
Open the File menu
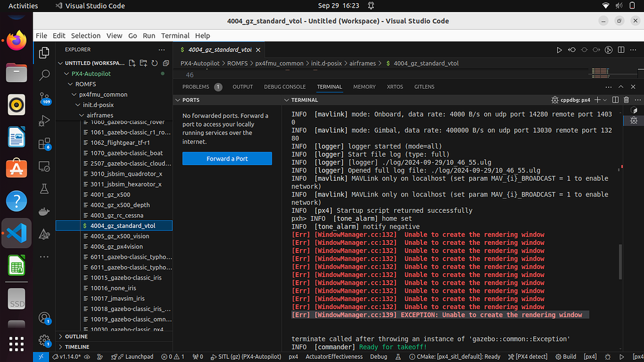click(41, 36)
